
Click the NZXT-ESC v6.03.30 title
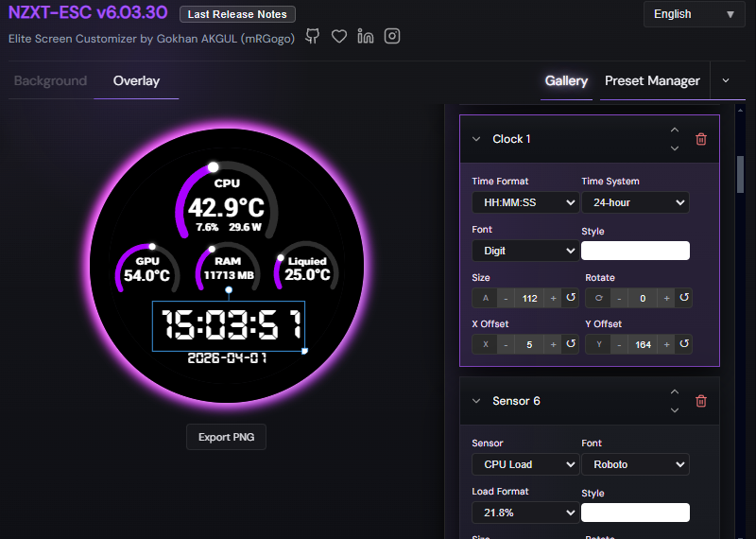pos(88,12)
